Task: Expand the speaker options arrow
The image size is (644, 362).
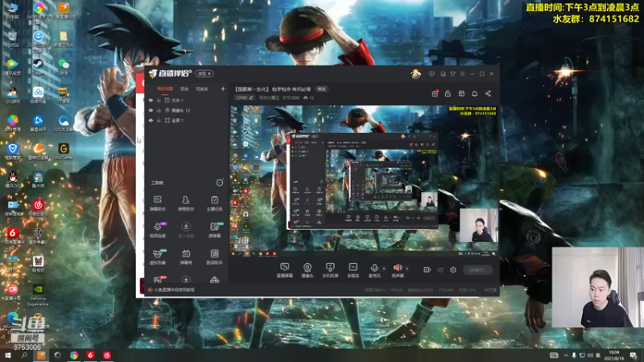Action: 407,269
